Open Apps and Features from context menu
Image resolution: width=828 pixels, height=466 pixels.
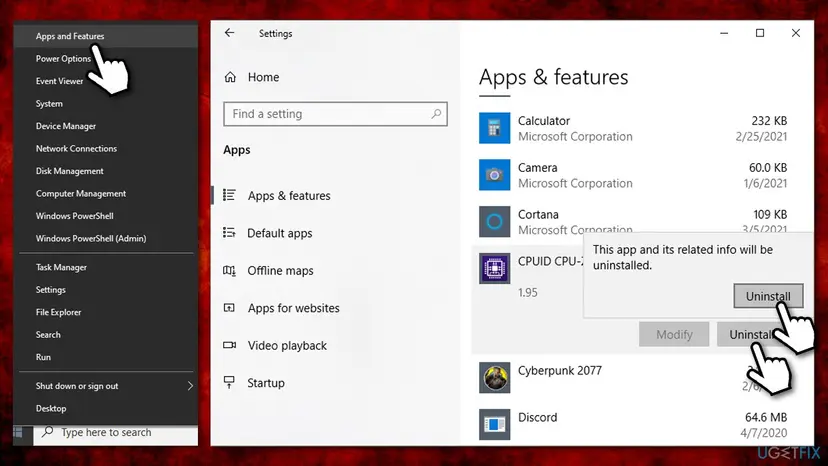point(106,36)
